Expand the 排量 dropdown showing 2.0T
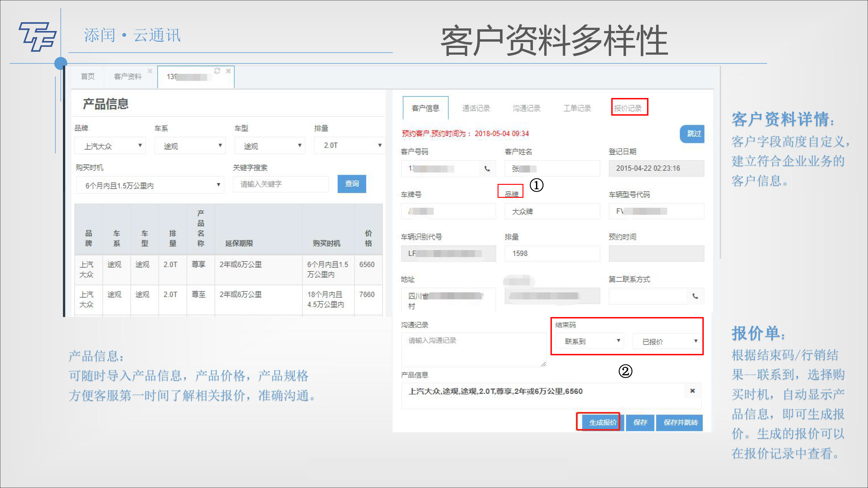The image size is (868, 488). 349,146
